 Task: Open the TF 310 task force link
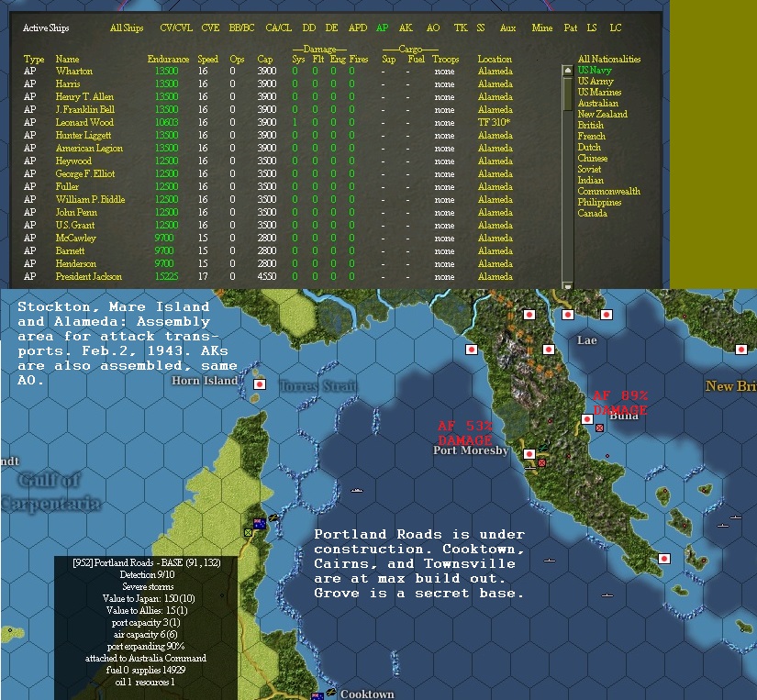pos(495,122)
